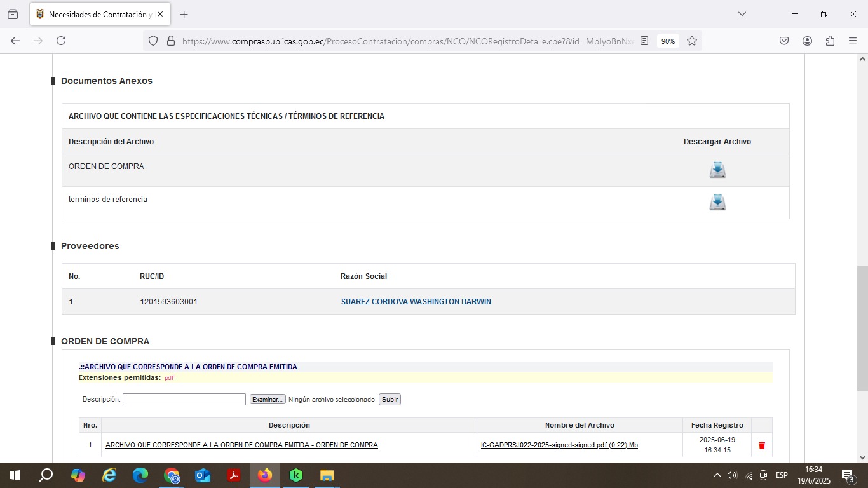Open Adobe Acrobat from the taskbar
868x488 pixels.
pyautogui.click(x=234, y=475)
